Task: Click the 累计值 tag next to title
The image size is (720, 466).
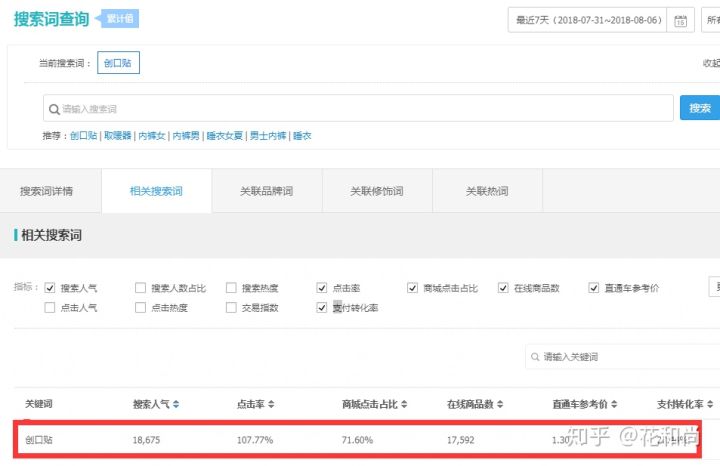Action: click(x=121, y=18)
